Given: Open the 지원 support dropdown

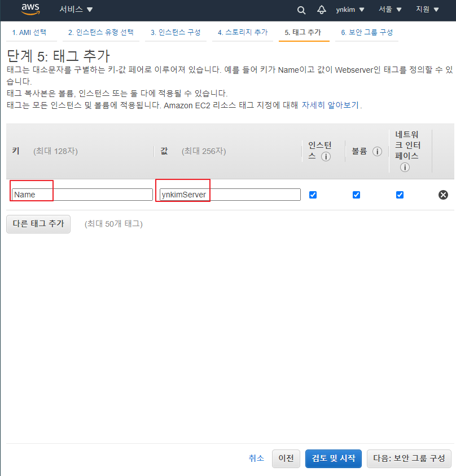Looking at the screenshot, I should coord(427,10).
